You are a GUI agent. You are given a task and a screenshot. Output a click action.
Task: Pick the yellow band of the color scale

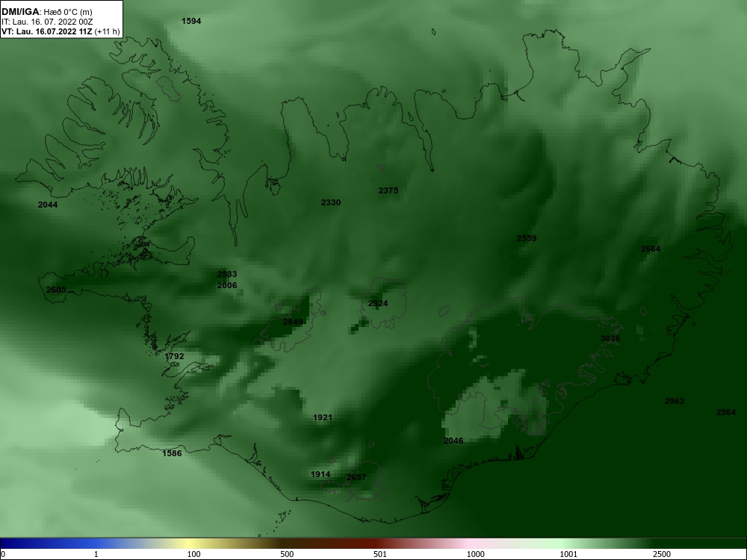point(188,544)
